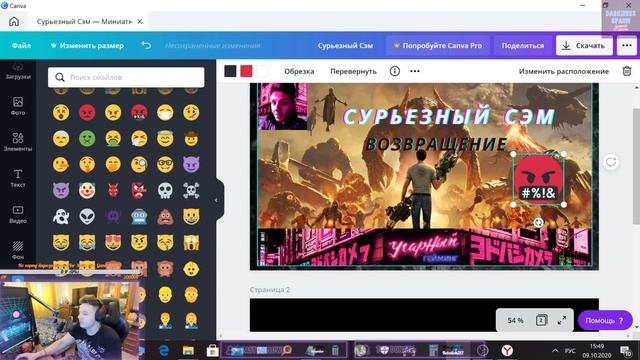
Task: Select the white color swatch
Action: (x=262, y=71)
